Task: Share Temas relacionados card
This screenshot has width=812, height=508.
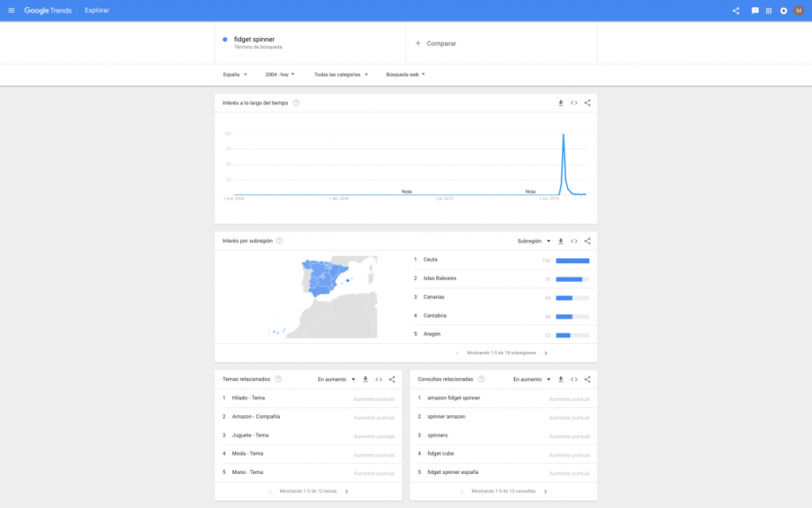Action: pyautogui.click(x=392, y=379)
